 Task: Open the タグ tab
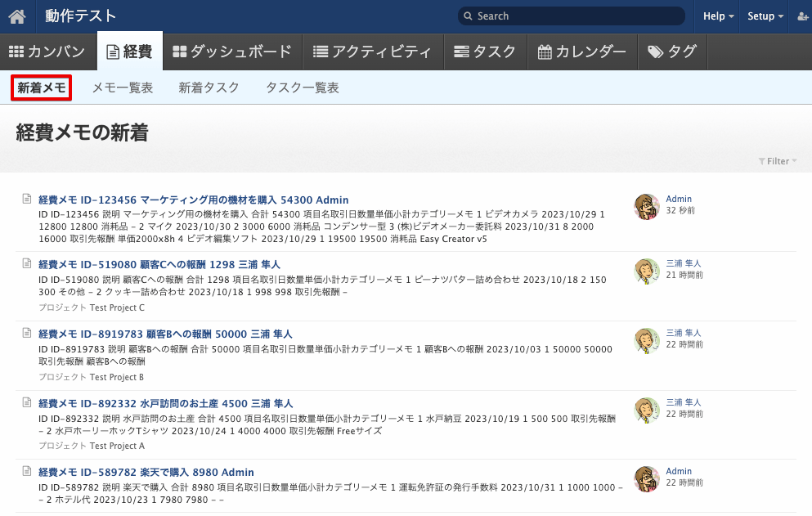point(673,52)
